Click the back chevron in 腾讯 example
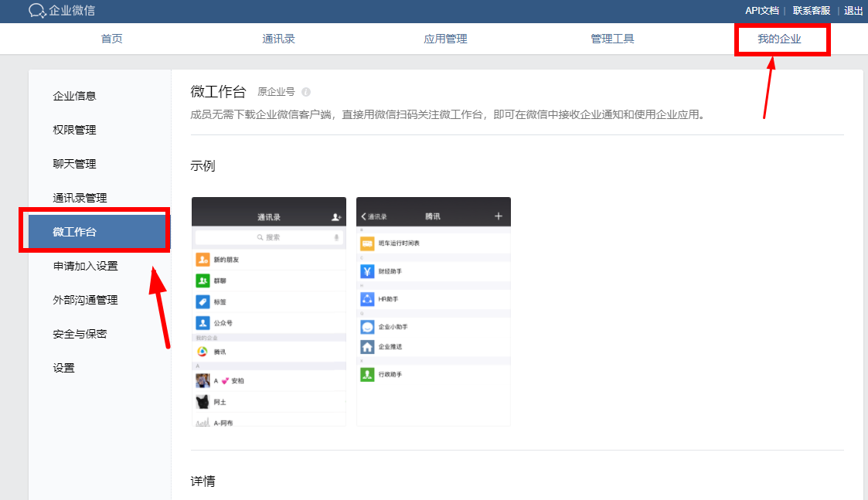 [364, 216]
